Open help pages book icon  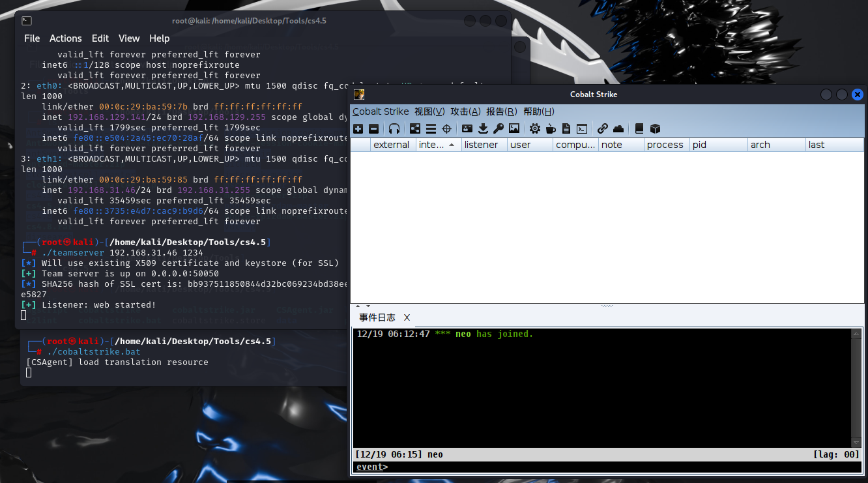click(x=639, y=129)
